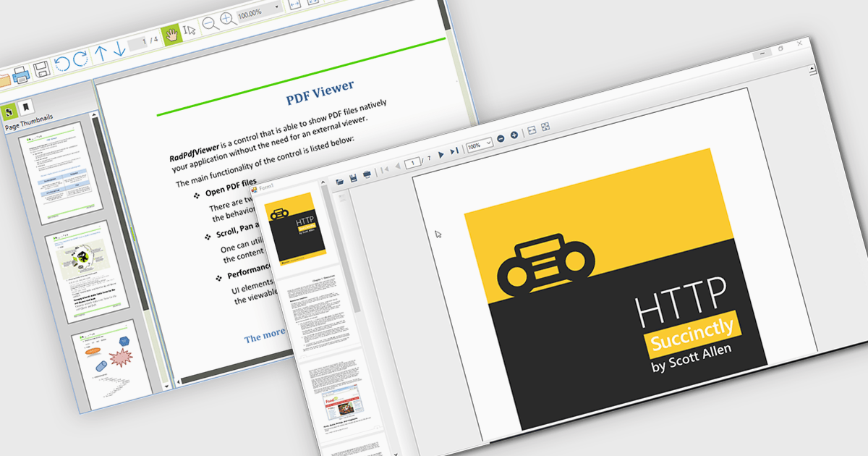Zoom out with the magnifier minus icon
This screenshot has height=456, width=868.
click(x=210, y=23)
